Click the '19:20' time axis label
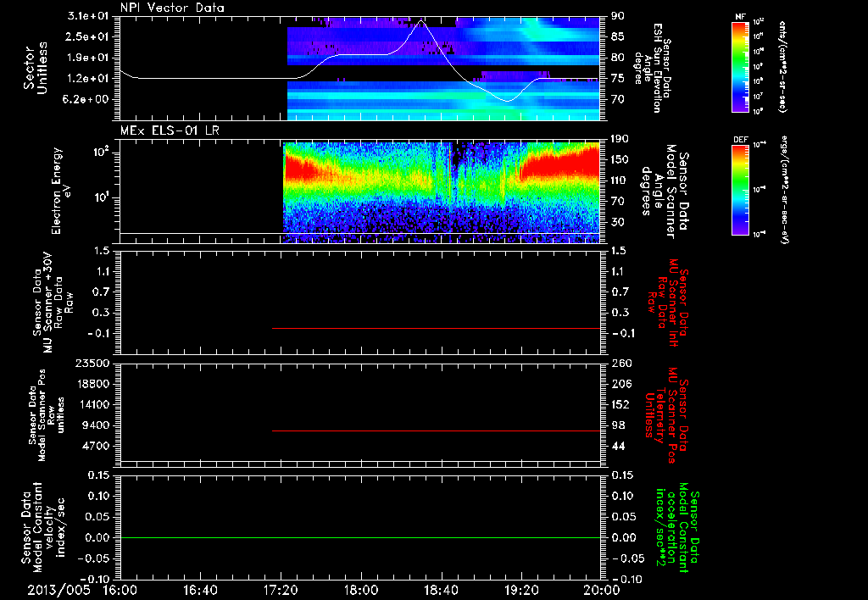Screen dimensions: 868x600 pos(521,590)
